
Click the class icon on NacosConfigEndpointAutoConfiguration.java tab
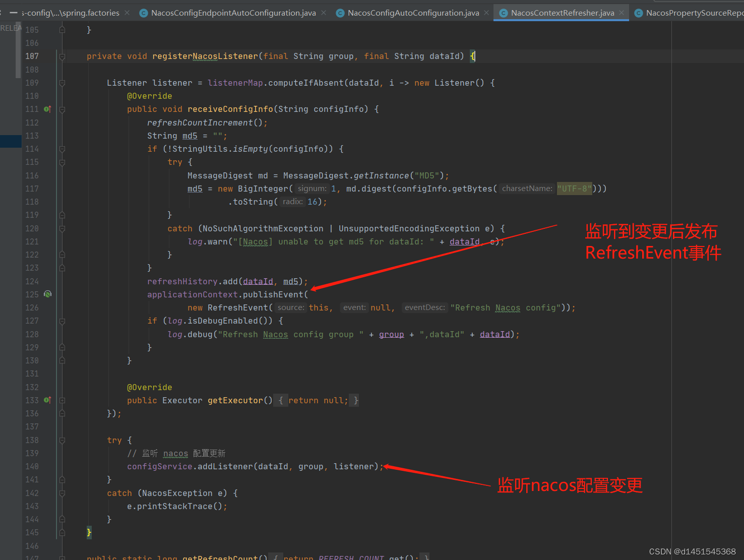[143, 13]
